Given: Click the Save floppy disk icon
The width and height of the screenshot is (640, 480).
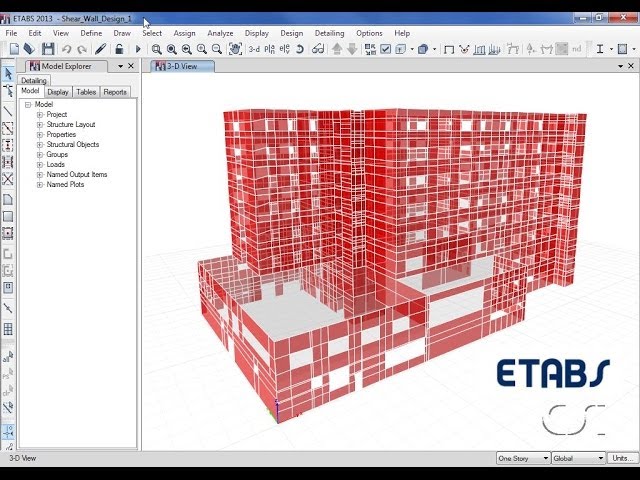Looking at the screenshot, I should [x=48, y=49].
